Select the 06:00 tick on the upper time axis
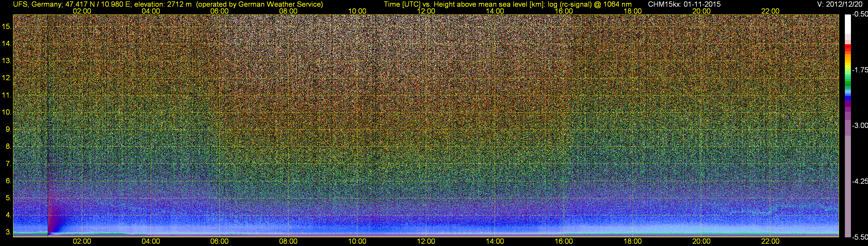The height and width of the screenshot is (246, 868). (x=219, y=11)
